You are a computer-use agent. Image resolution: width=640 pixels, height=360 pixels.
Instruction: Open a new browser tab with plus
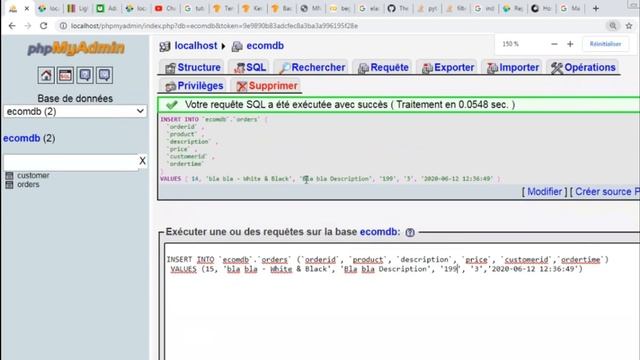596,8
